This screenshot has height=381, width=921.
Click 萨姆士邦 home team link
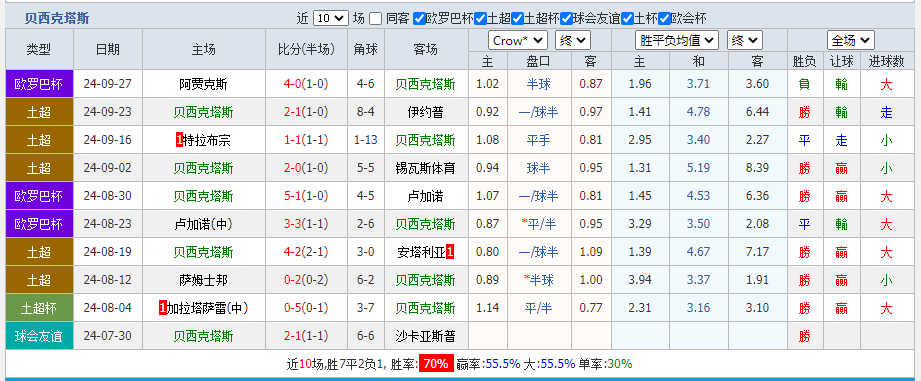203,281
